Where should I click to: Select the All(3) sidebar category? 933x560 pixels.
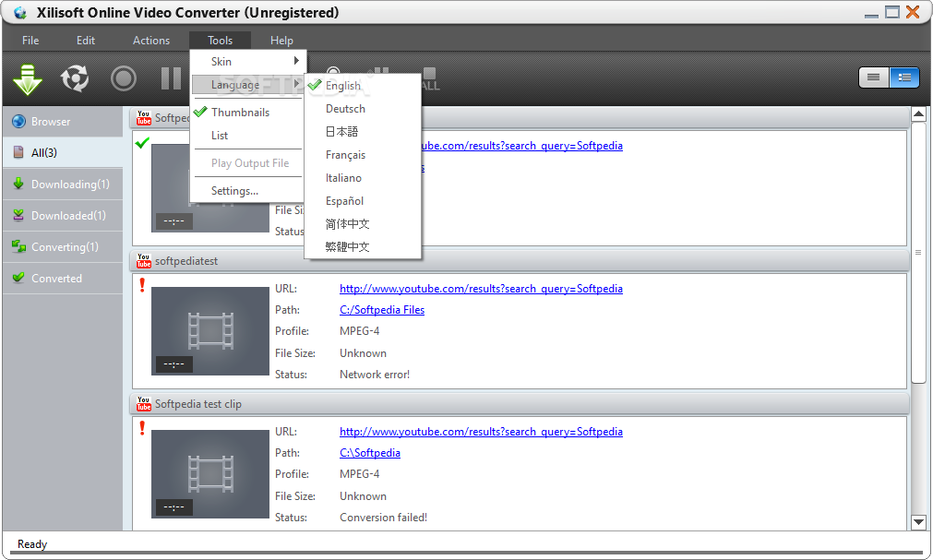click(x=63, y=153)
